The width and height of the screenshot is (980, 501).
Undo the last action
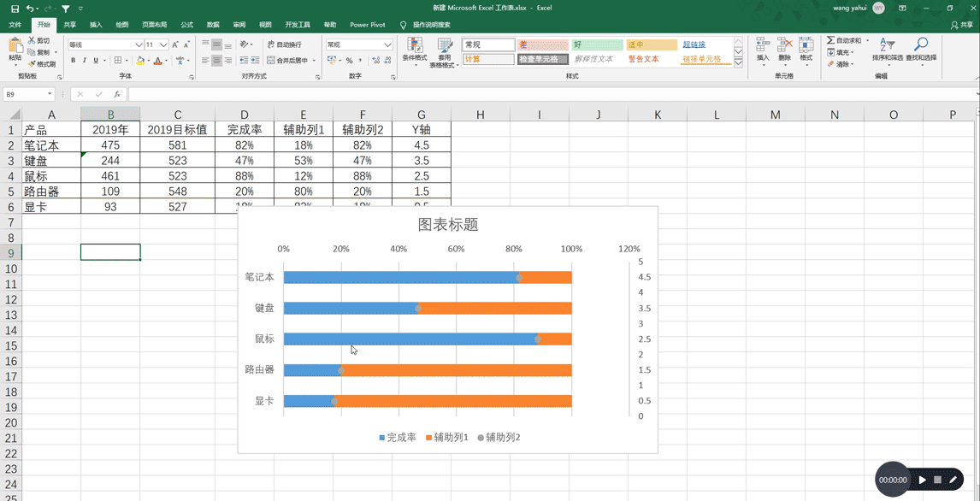coord(29,9)
